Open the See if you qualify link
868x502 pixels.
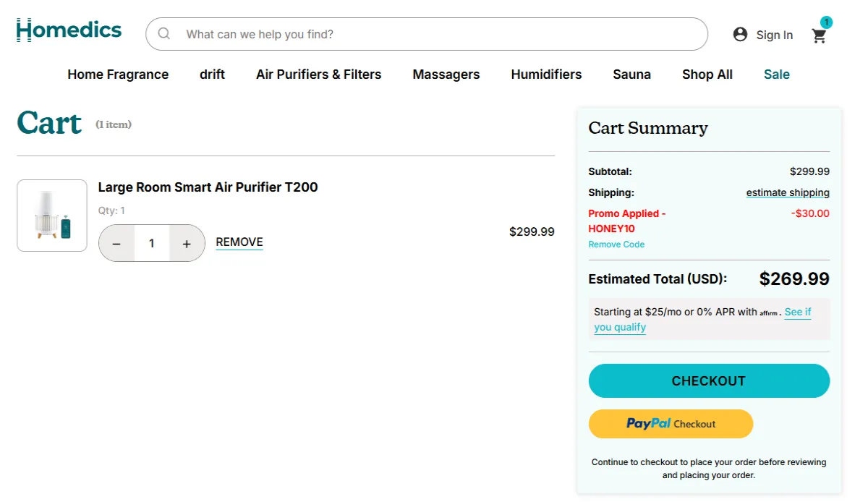796,312
